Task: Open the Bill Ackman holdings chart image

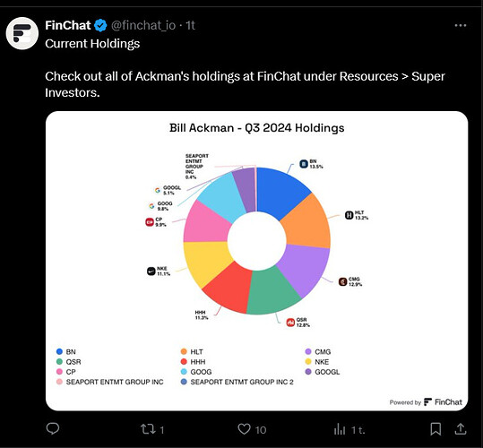Action: (x=256, y=261)
